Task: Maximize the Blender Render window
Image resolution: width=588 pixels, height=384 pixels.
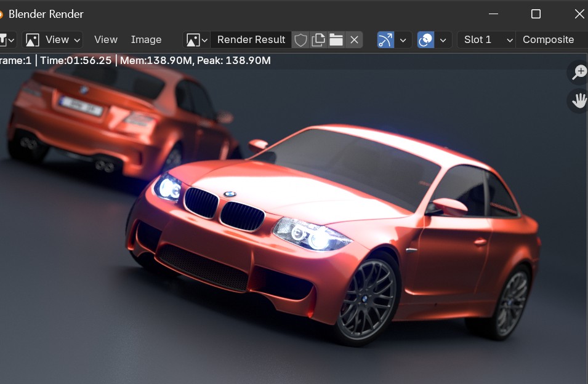Action: coord(536,14)
